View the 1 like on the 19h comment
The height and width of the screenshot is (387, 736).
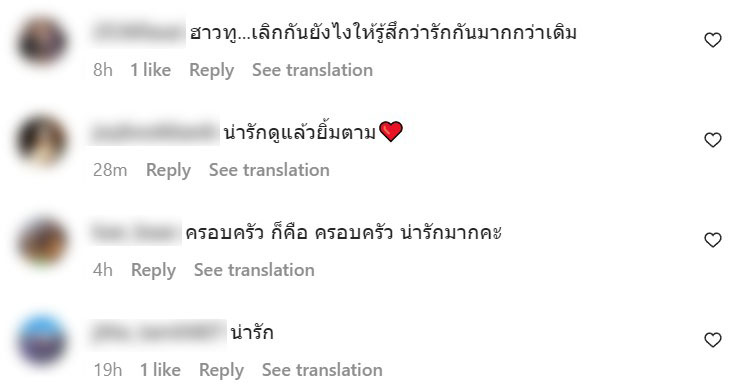click(161, 370)
